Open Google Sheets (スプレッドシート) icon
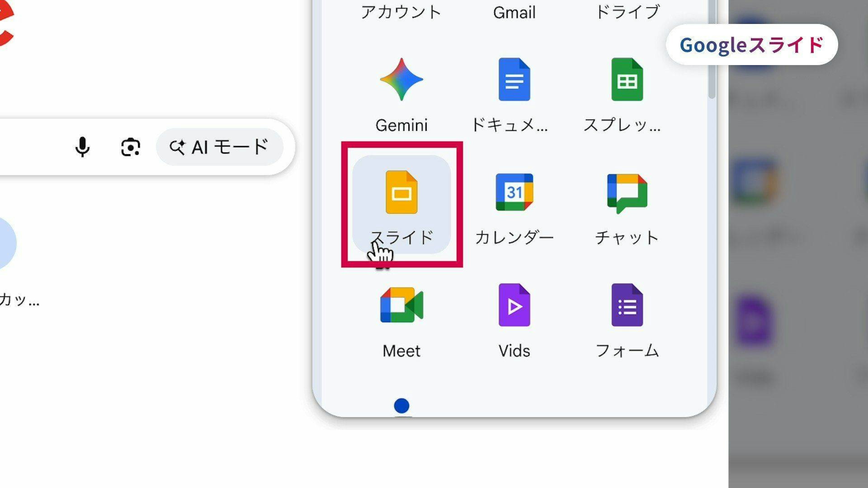This screenshot has width=868, height=488. click(x=627, y=80)
